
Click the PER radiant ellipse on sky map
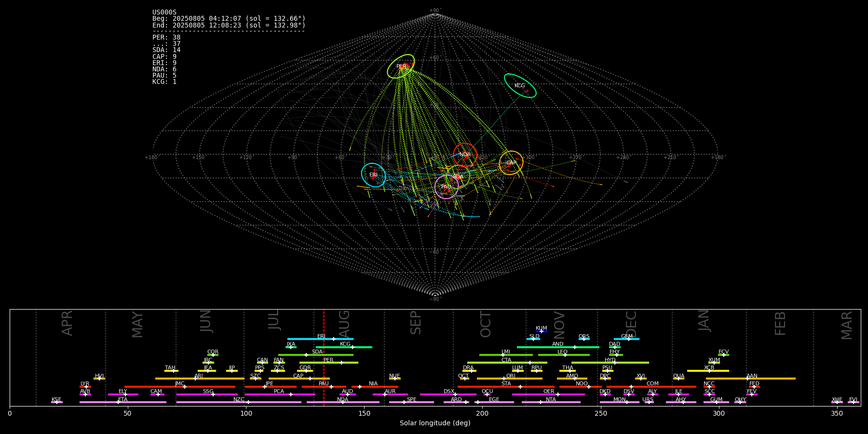[x=401, y=67]
